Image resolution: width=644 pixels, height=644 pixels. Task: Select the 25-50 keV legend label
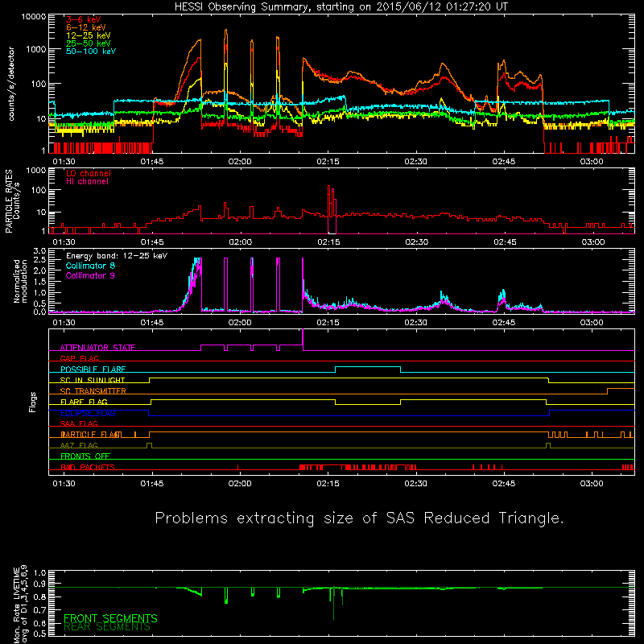pos(88,43)
